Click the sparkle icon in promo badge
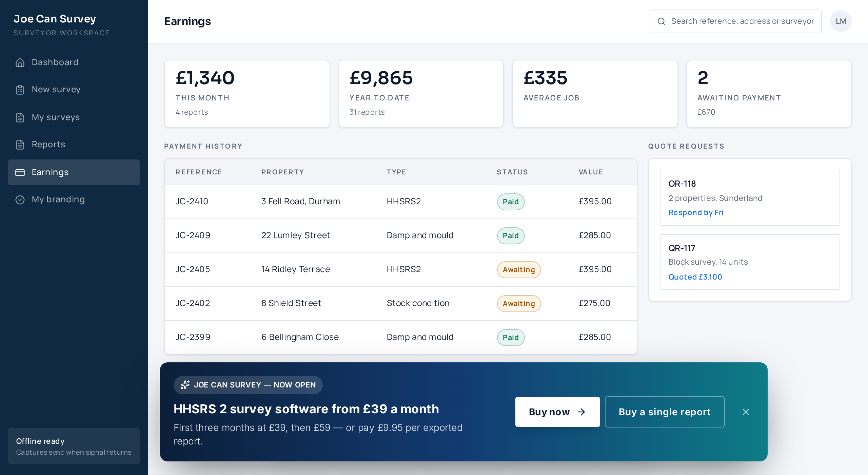868x475 pixels. (x=185, y=385)
